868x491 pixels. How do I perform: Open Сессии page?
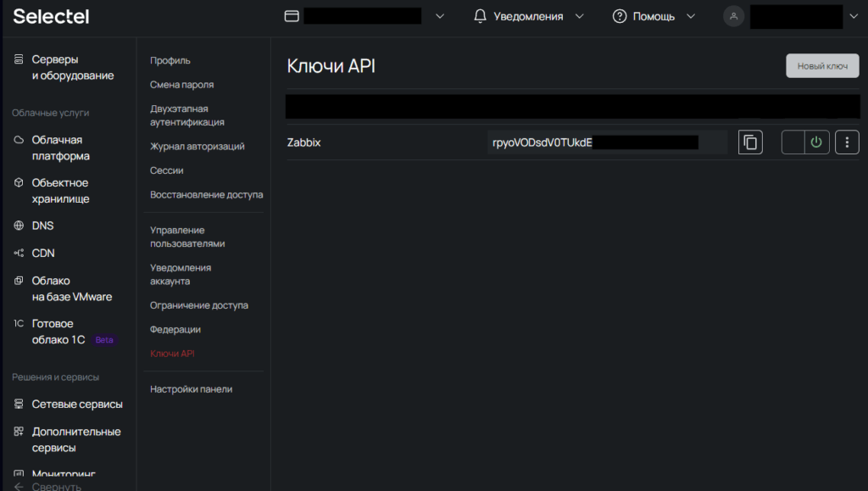[x=167, y=170]
